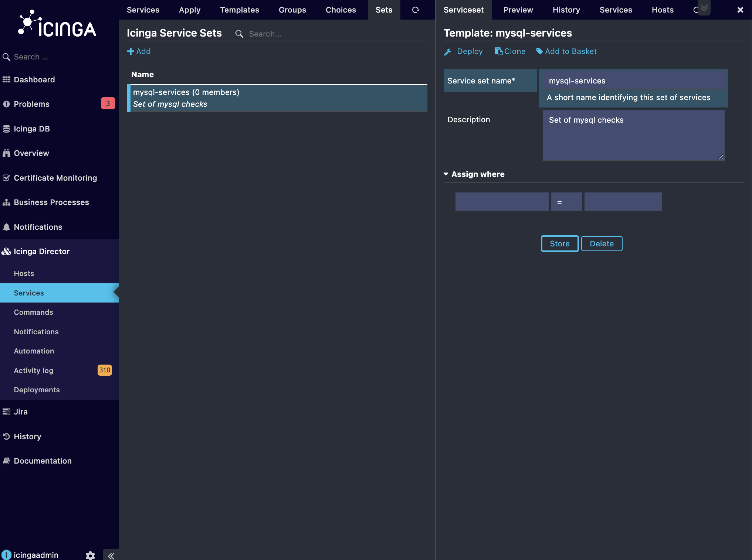Open the assign filter operator dropdown
Screen dimensions: 752x560
click(566, 202)
